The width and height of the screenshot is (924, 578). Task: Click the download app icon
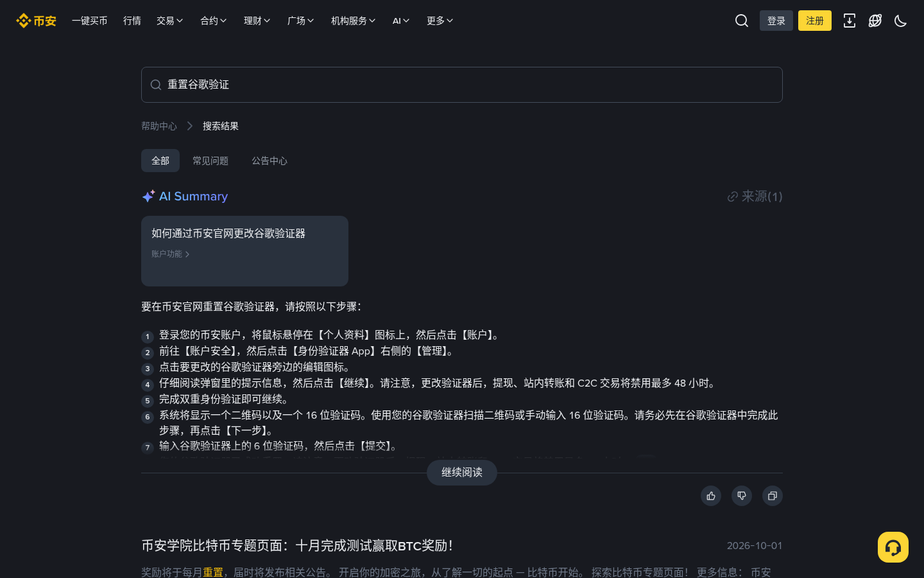coord(850,21)
